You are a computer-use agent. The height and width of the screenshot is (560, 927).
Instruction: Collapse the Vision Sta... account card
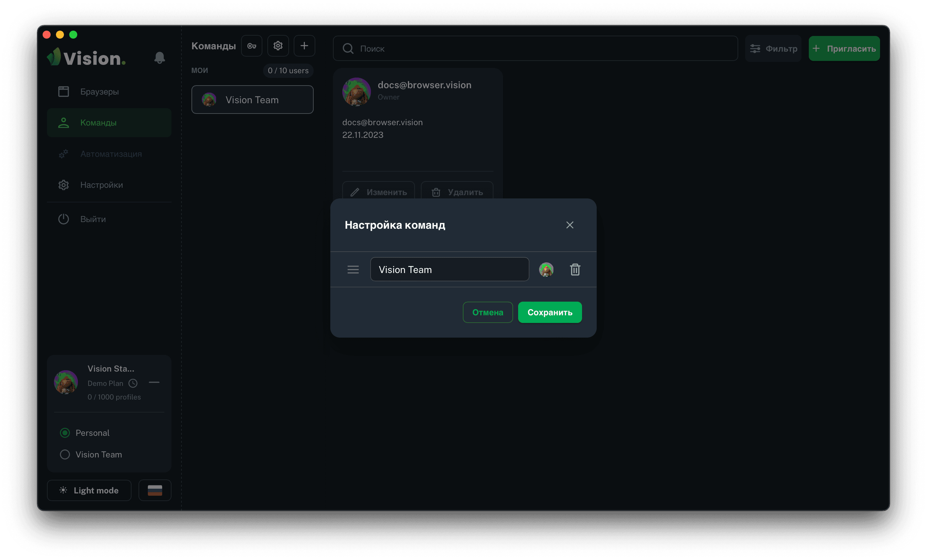click(x=154, y=383)
